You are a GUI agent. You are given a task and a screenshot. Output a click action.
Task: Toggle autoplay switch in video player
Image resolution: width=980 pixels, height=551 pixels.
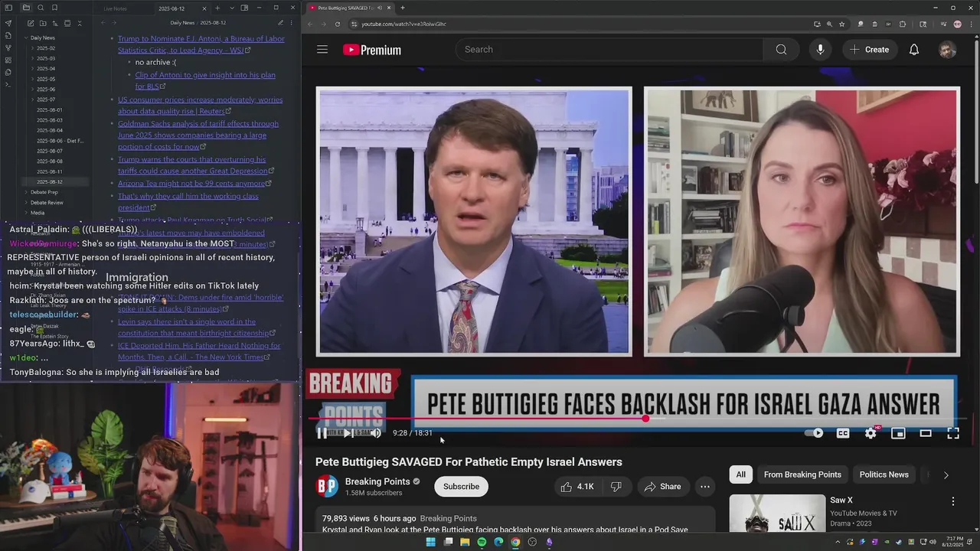click(814, 433)
